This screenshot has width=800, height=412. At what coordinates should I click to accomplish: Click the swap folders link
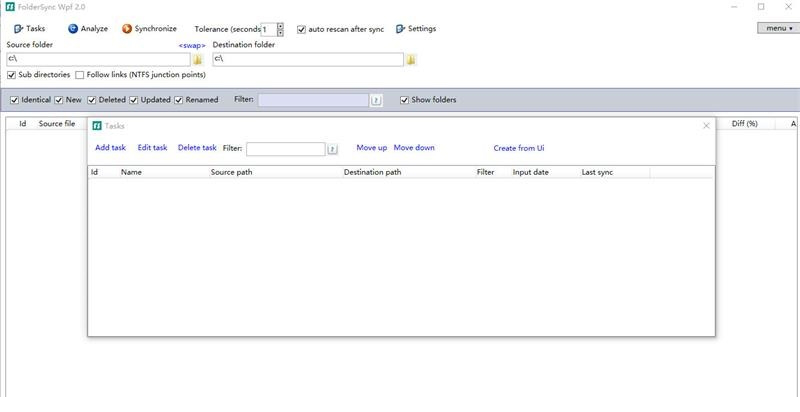pyautogui.click(x=192, y=46)
